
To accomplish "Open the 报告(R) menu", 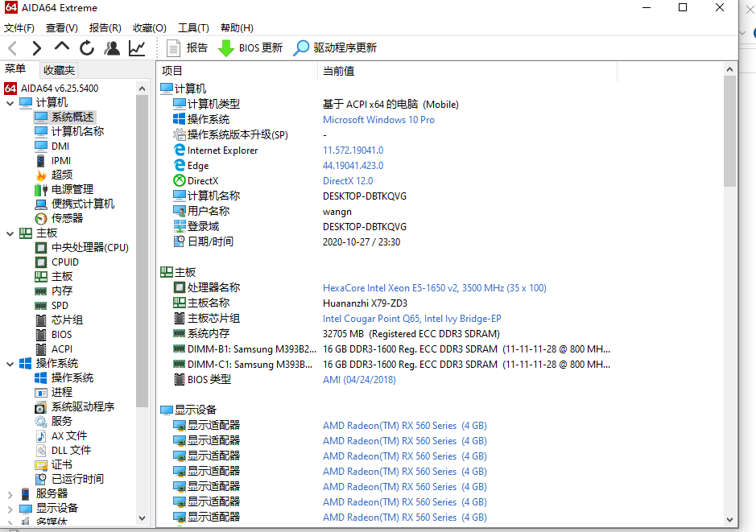I will click(x=105, y=28).
